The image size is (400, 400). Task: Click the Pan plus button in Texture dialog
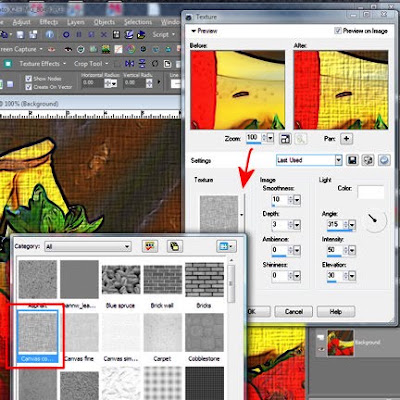pos(346,139)
